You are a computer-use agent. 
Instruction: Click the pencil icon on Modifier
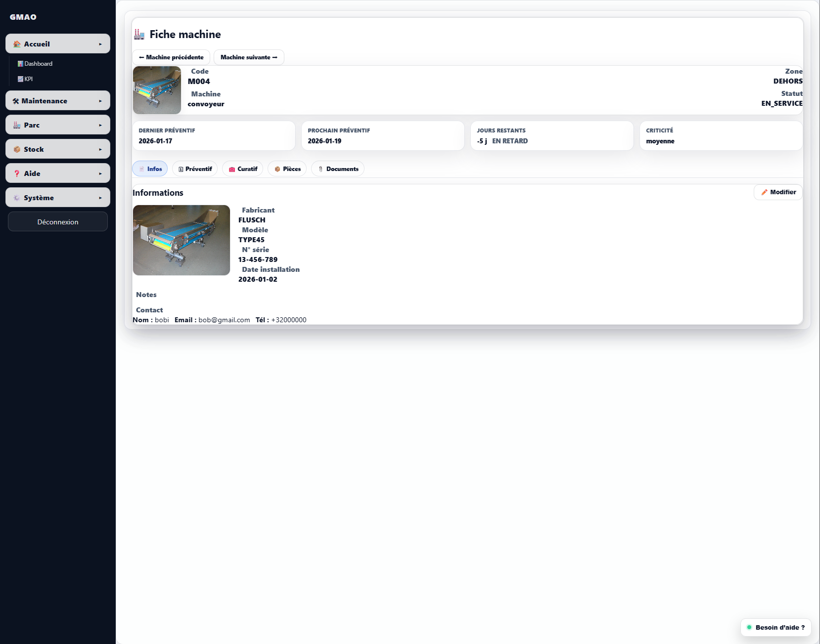click(x=764, y=192)
